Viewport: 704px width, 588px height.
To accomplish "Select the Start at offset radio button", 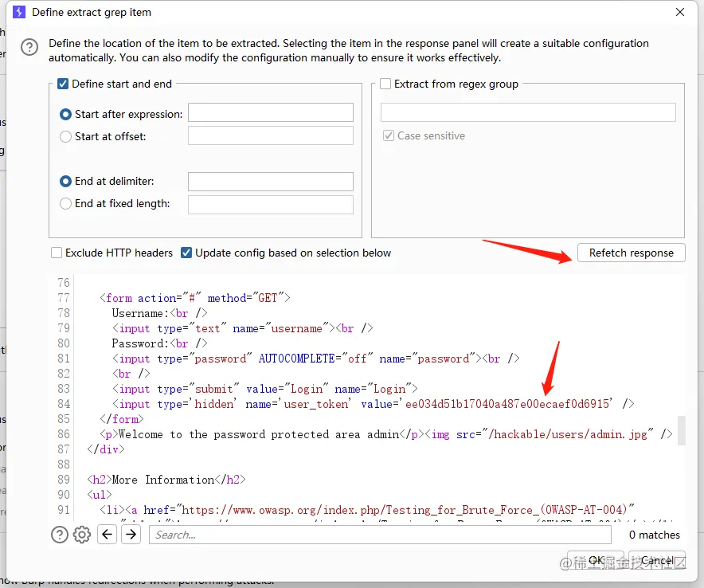I will [x=65, y=136].
